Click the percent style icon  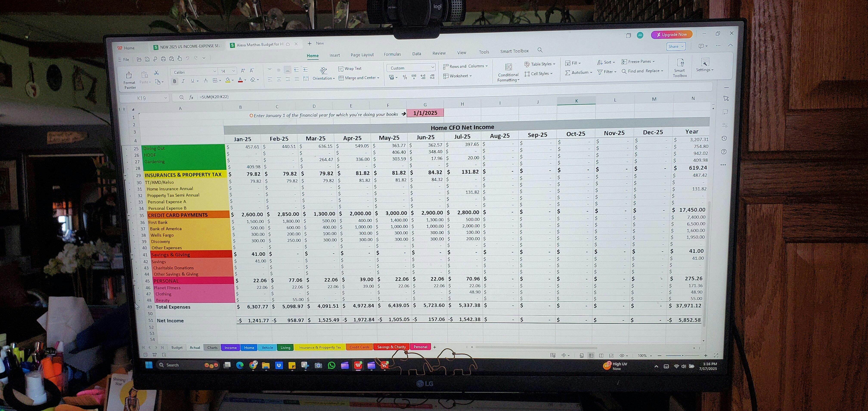pyautogui.click(x=405, y=77)
